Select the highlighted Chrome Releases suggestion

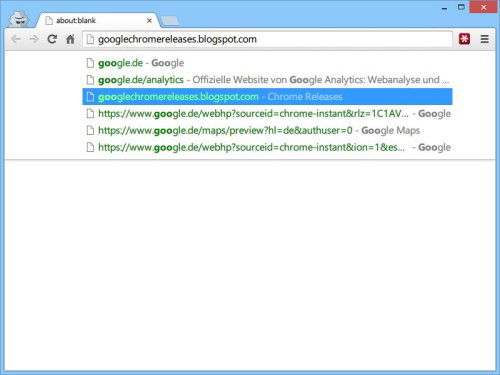click(x=267, y=97)
